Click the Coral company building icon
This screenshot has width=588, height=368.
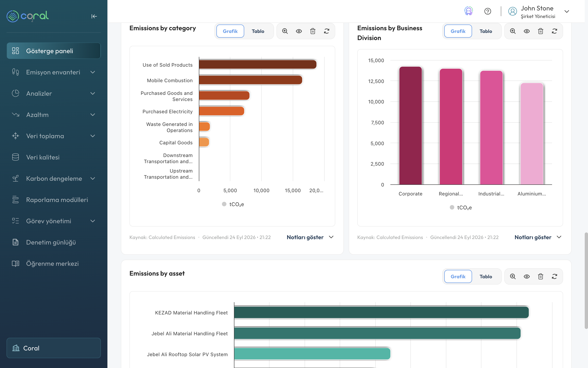(16, 348)
